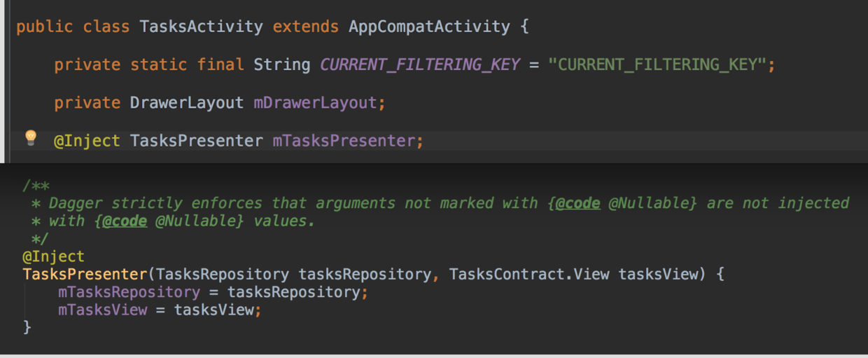Click the constructor's closing brace
Image resolution: width=868 pixels, height=358 pixels.
(27, 327)
